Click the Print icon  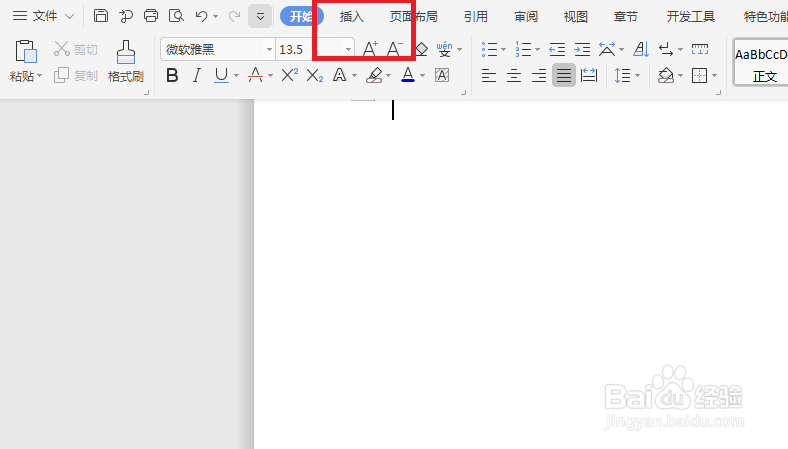pyautogui.click(x=151, y=16)
